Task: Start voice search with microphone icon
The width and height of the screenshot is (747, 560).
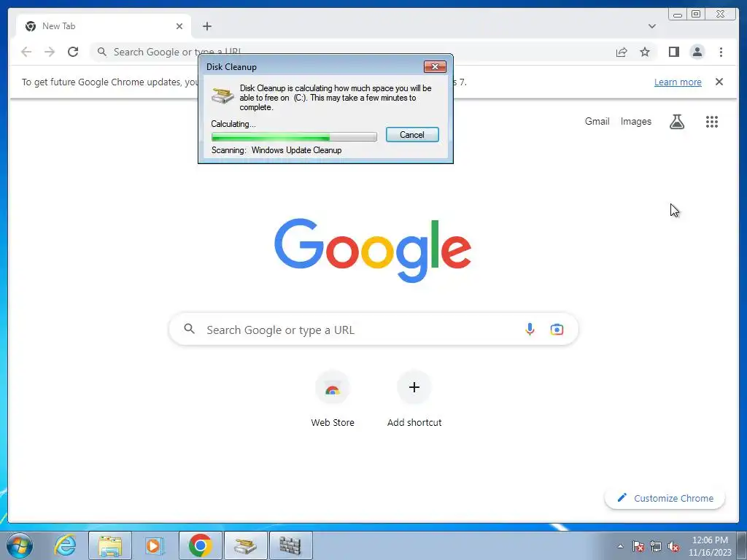Action: [x=530, y=329]
